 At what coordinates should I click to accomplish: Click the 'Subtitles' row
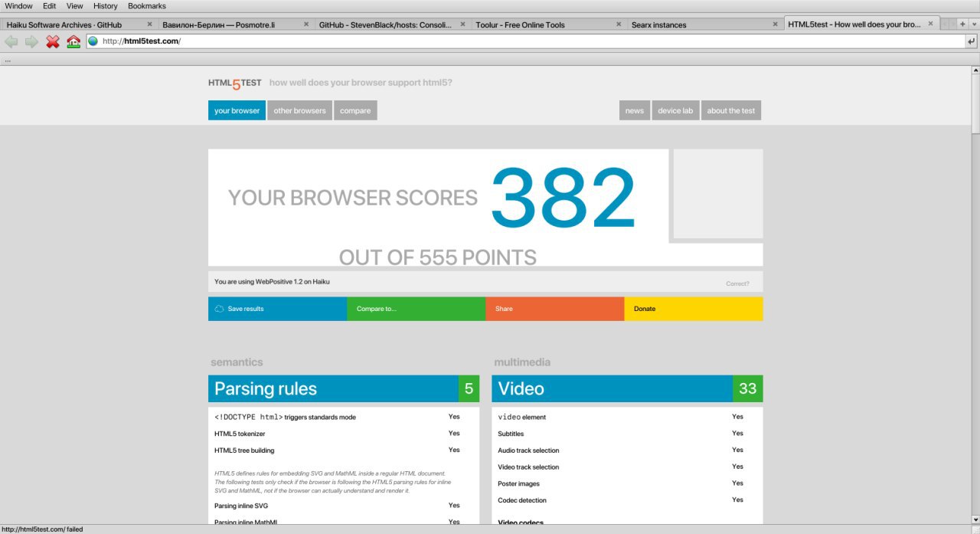tap(627, 434)
